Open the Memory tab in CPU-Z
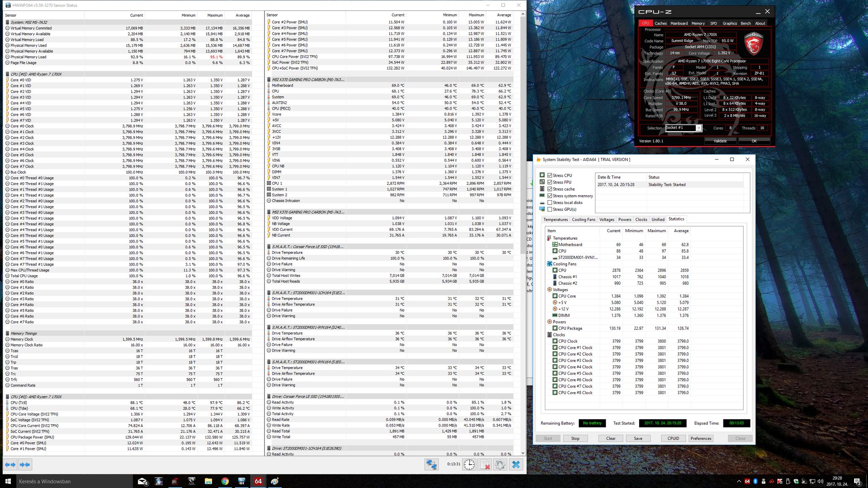Screen dimensions: 868x488 click(698, 23)
